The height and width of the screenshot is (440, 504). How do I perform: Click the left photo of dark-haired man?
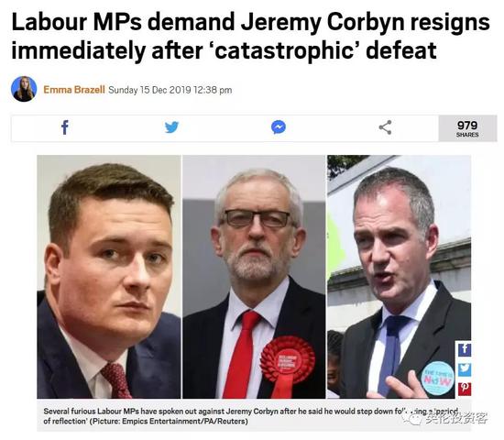(x=109, y=277)
